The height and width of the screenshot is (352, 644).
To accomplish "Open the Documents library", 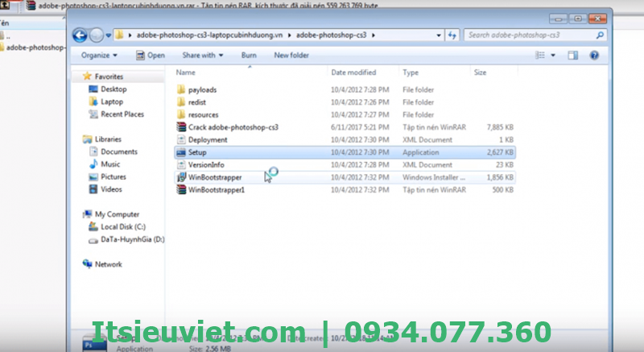I will point(119,152).
